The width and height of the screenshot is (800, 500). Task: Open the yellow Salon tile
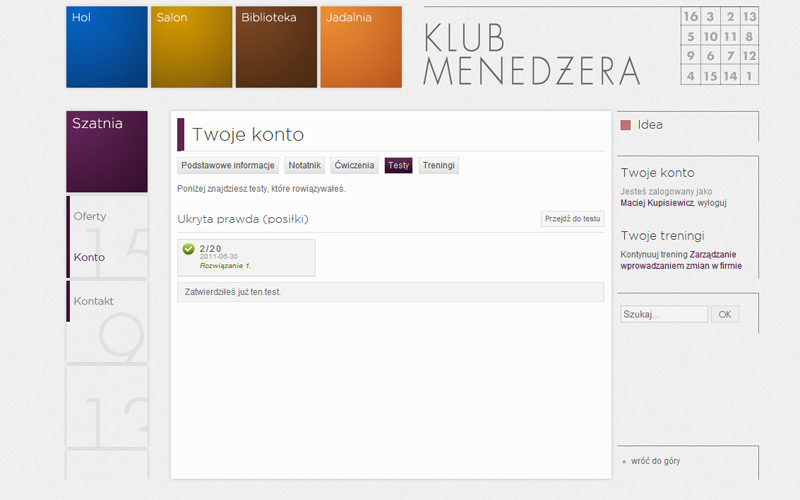(191, 47)
